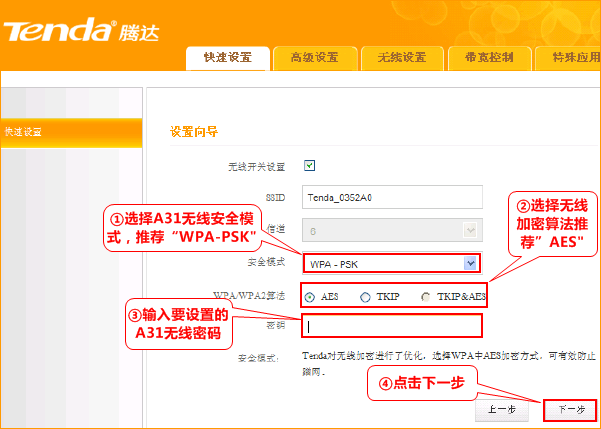Click the 密钥 password input field
The width and height of the screenshot is (601, 429).
pyautogui.click(x=392, y=326)
